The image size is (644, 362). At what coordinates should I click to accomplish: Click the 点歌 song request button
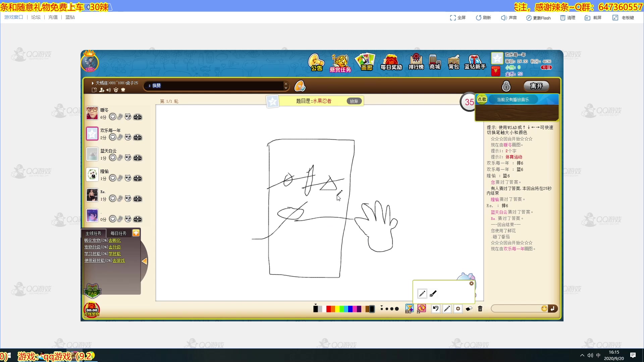pos(482,99)
